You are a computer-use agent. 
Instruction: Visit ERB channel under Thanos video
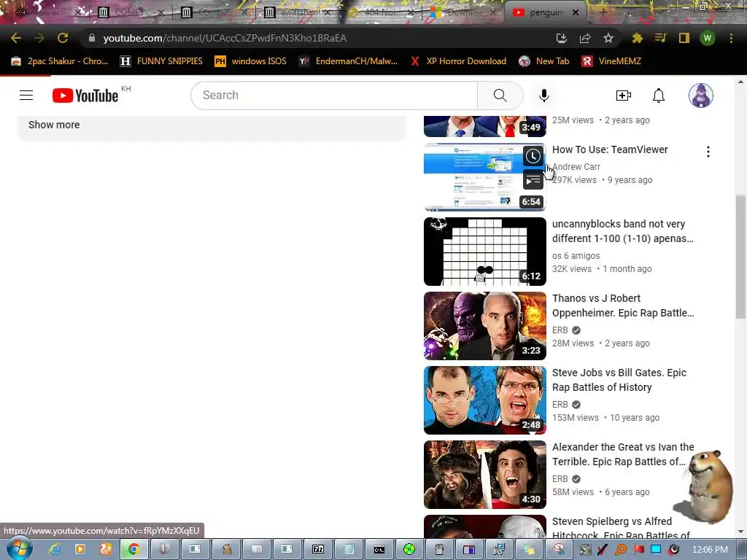point(560,330)
